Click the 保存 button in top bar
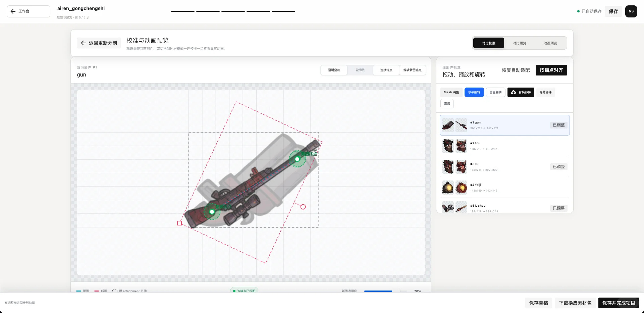Screen dimensions: 644x313 coord(613,11)
